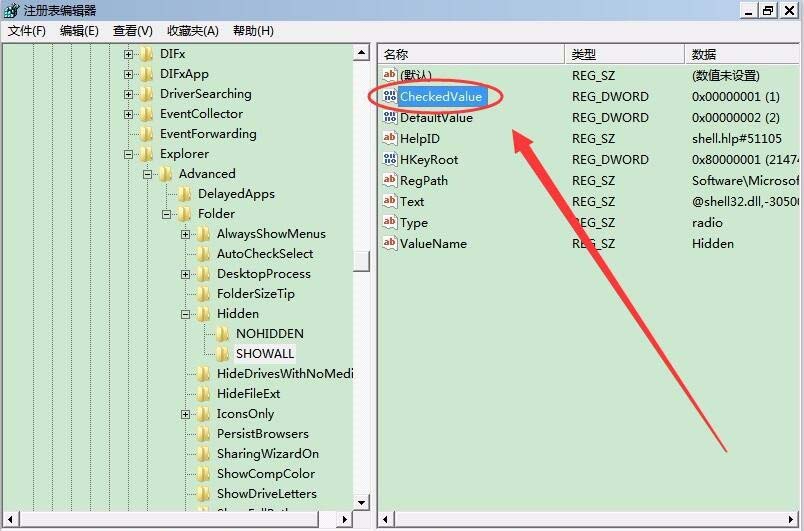804x531 pixels.
Task: Select the SharingWizardOn folder icon
Action: (204, 454)
